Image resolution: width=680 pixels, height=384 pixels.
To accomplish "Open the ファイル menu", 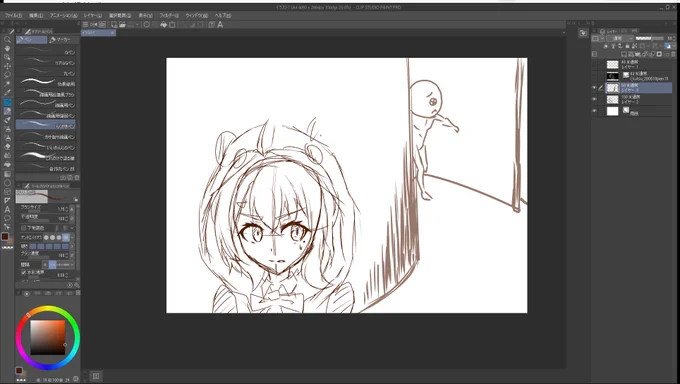I will pos(13,15).
